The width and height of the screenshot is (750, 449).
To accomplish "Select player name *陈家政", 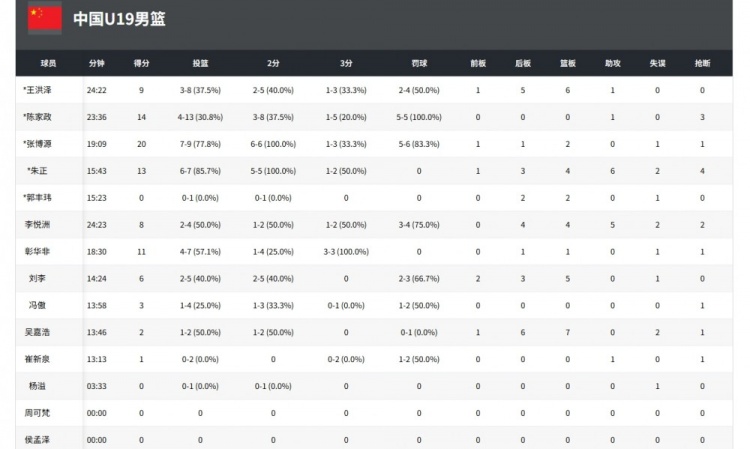I will [x=37, y=117].
